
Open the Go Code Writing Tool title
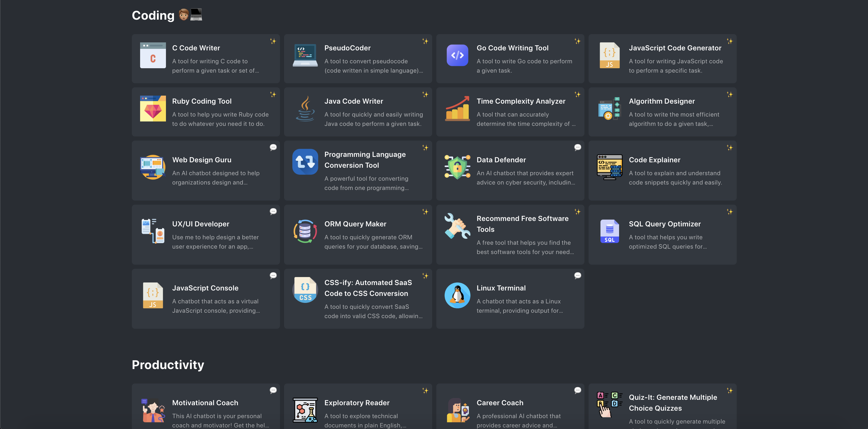point(512,48)
